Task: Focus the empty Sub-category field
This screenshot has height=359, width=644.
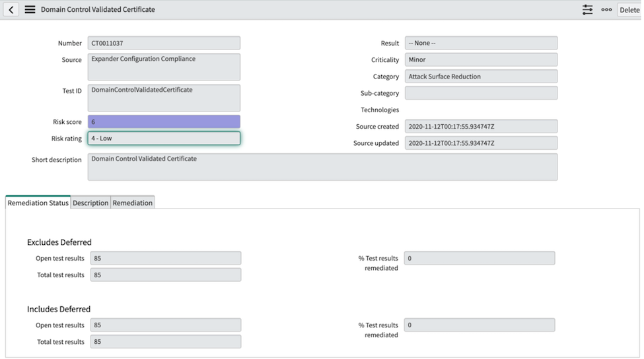Action: click(x=481, y=93)
